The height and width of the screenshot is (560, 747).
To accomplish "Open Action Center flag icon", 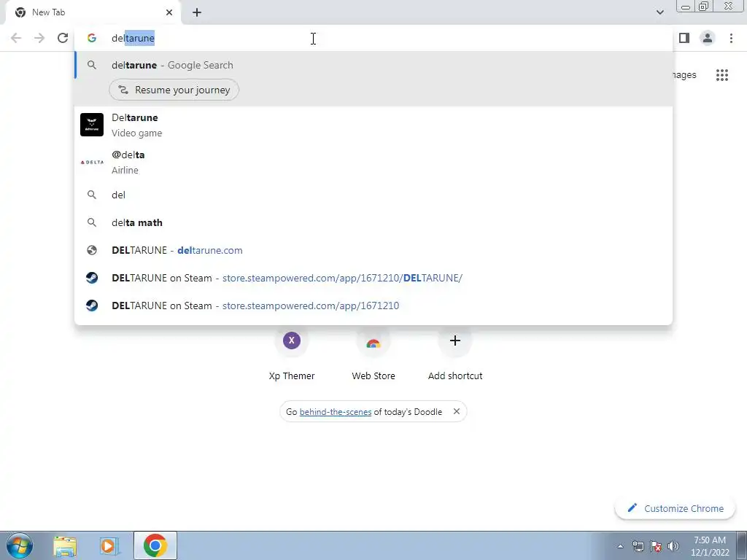I will pyautogui.click(x=656, y=547).
